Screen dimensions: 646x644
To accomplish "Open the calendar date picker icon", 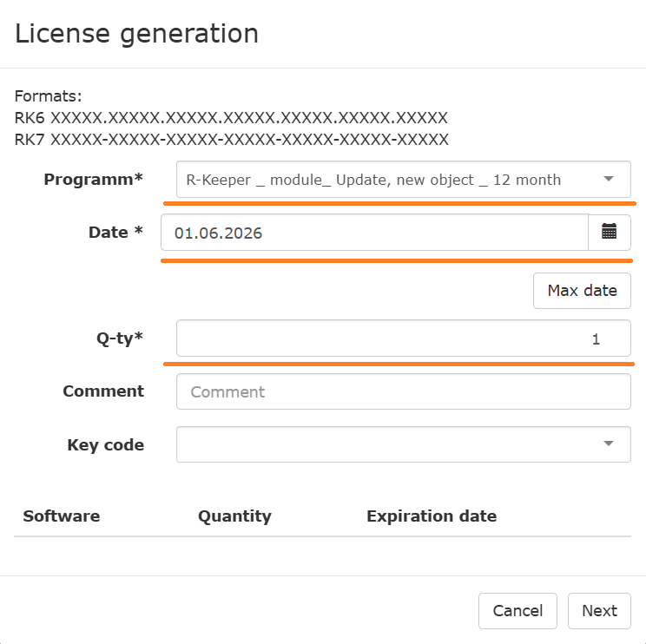I will coord(610,233).
